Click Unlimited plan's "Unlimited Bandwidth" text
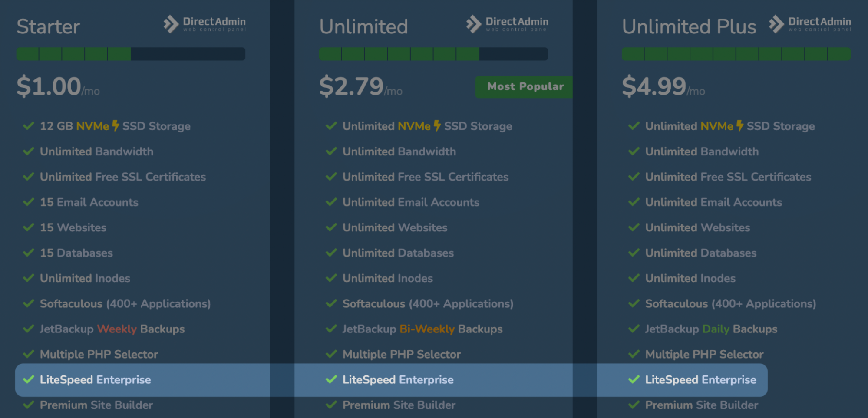The width and height of the screenshot is (868, 418). [x=399, y=151]
